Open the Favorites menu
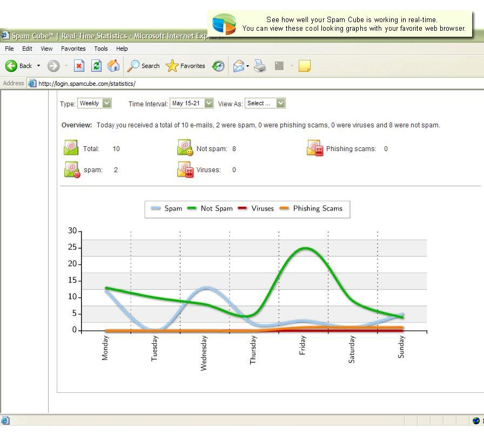 tap(73, 49)
